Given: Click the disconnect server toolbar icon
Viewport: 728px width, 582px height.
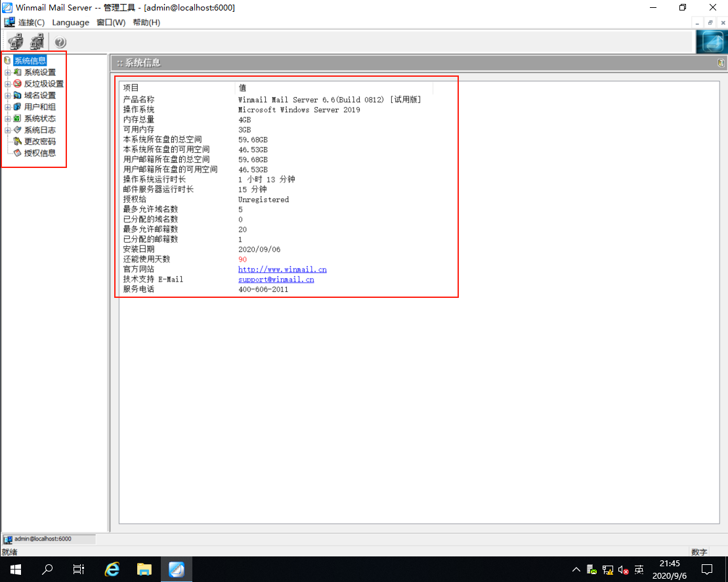Looking at the screenshot, I should coord(37,42).
